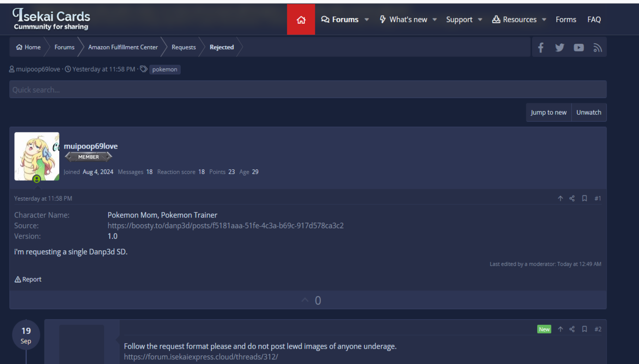Screen dimensions: 639x364
Task: Expand the Resources dropdown arrow
Action: [544, 20]
